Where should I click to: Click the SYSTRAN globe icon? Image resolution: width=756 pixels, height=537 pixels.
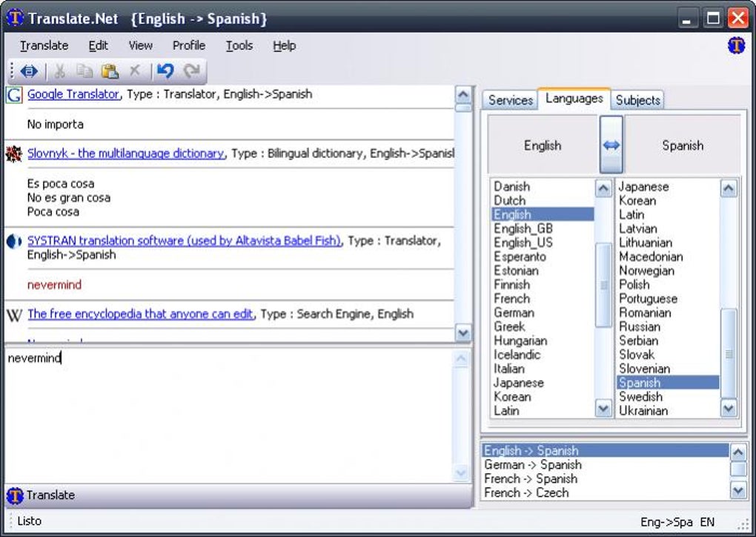coord(14,241)
